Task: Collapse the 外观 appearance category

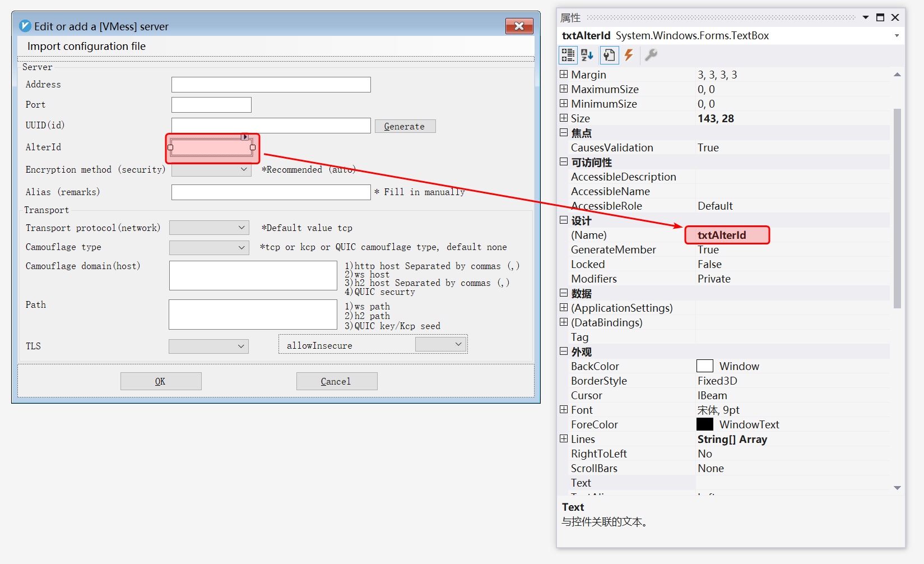Action: (x=564, y=352)
